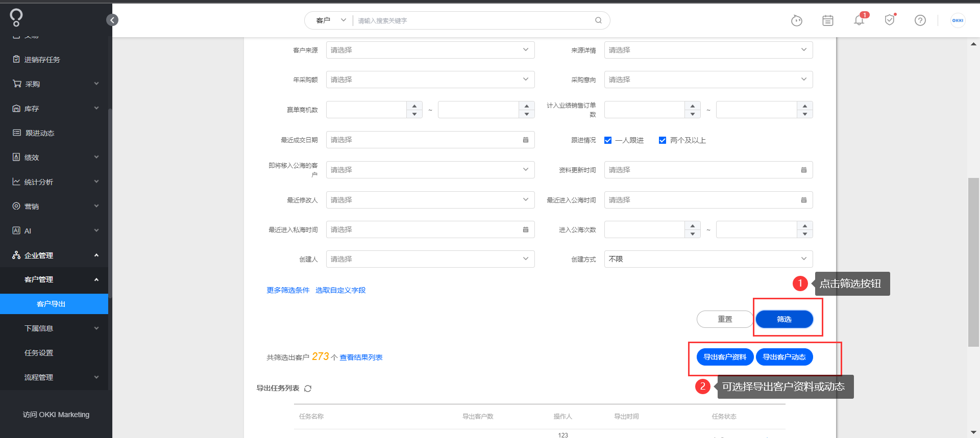Viewport: 980px width, 438px height.
Task: Open the 年采购额 dropdown
Action: (430, 80)
